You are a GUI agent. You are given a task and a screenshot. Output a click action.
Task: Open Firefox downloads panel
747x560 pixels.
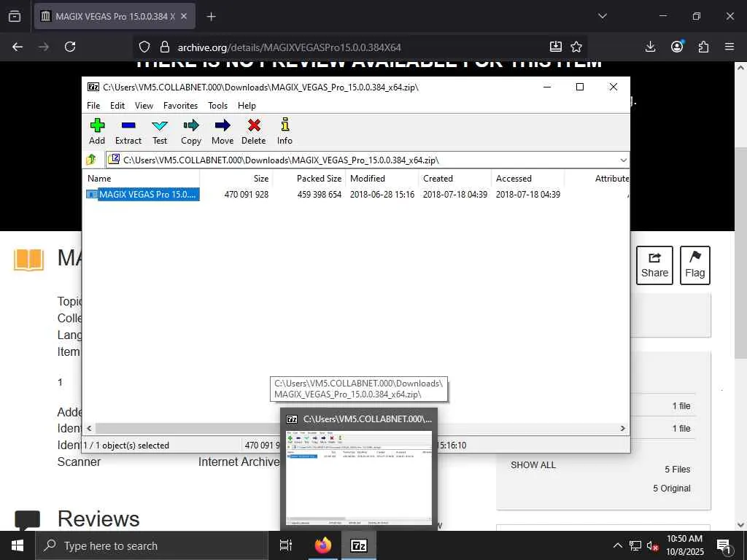tap(650, 47)
